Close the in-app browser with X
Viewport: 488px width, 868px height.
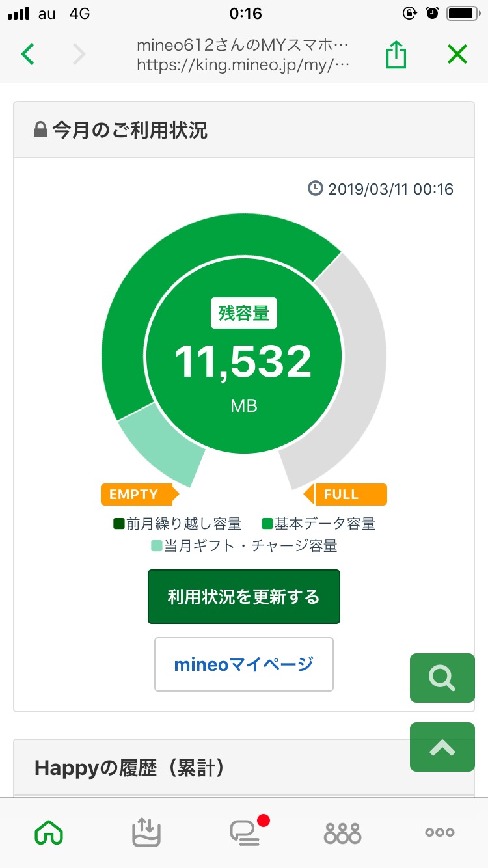point(457,55)
